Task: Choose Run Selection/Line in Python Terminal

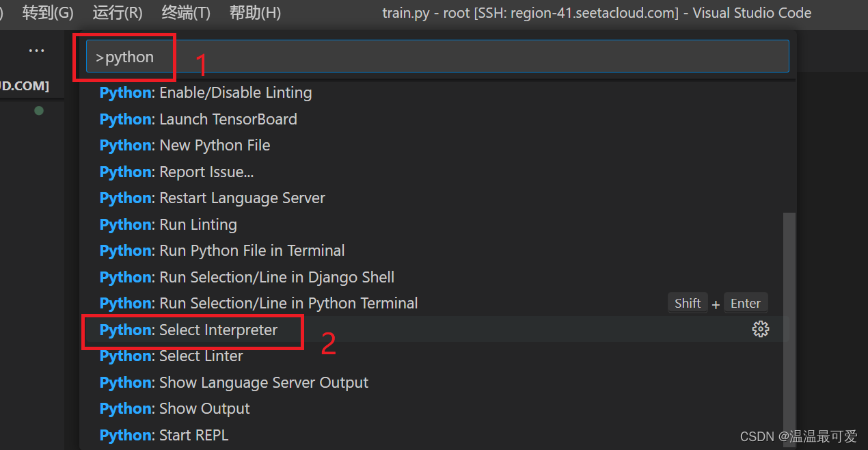Action: click(x=258, y=303)
